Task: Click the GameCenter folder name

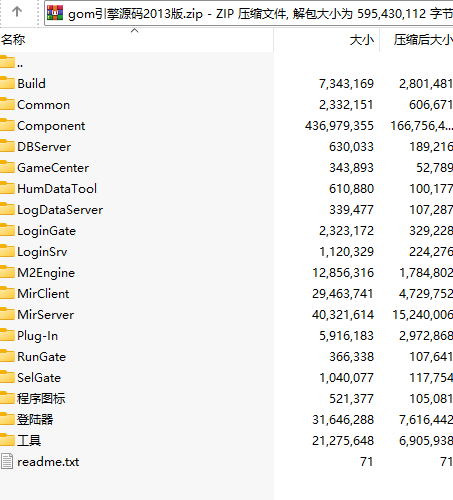Action: click(x=53, y=168)
